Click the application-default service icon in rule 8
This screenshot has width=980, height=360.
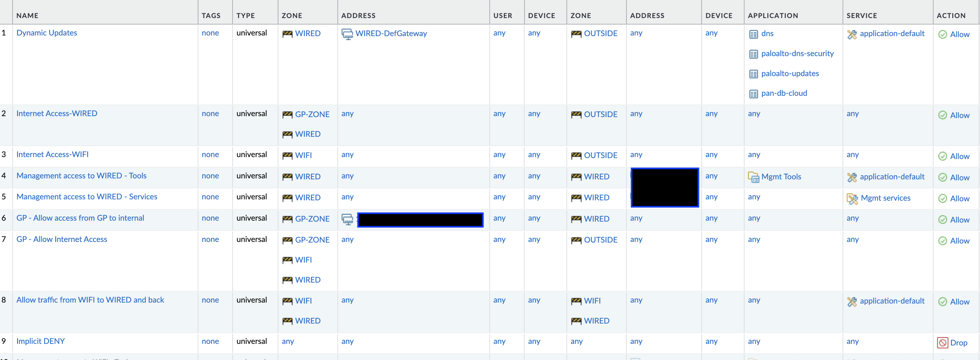tap(852, 301)
